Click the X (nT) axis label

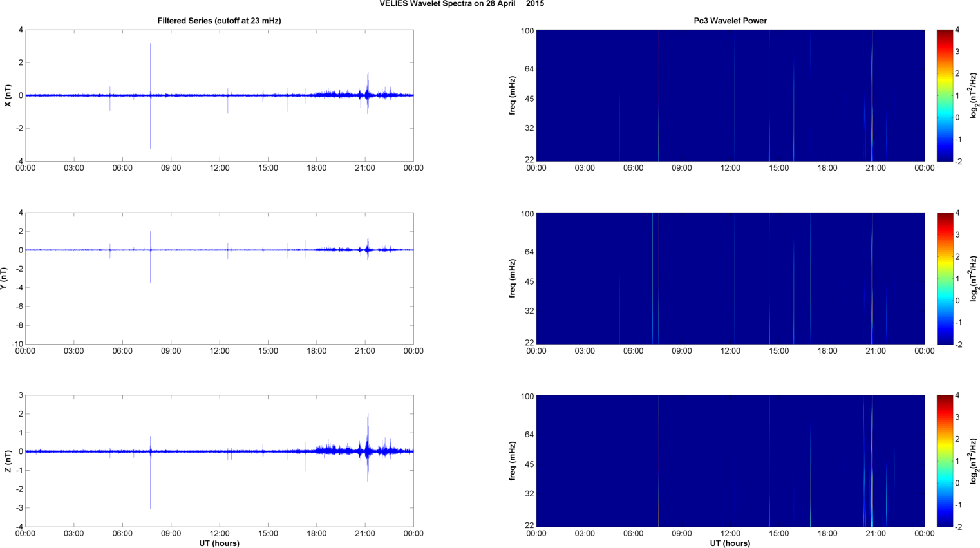(8, 95)
